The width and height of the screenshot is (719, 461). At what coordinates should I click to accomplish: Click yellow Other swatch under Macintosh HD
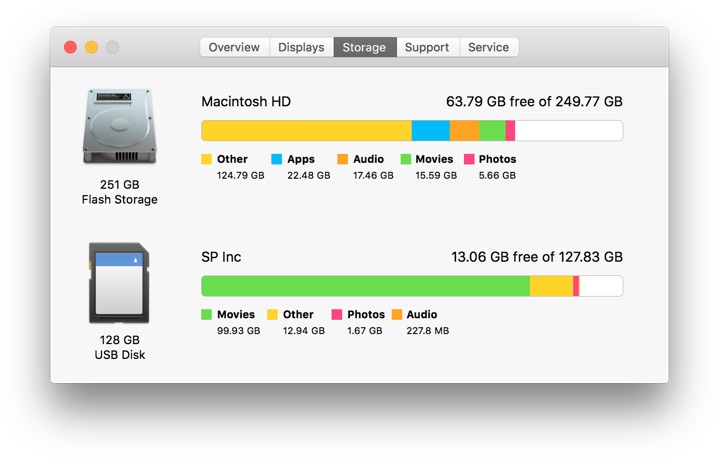pyautogui.click(x=207, y=159)
